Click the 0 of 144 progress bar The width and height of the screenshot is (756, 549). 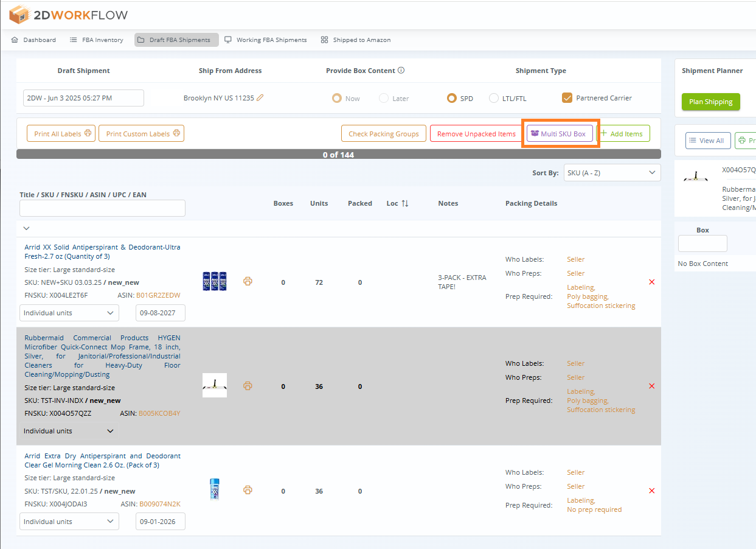pyautogui.click(x=338, y=155)
